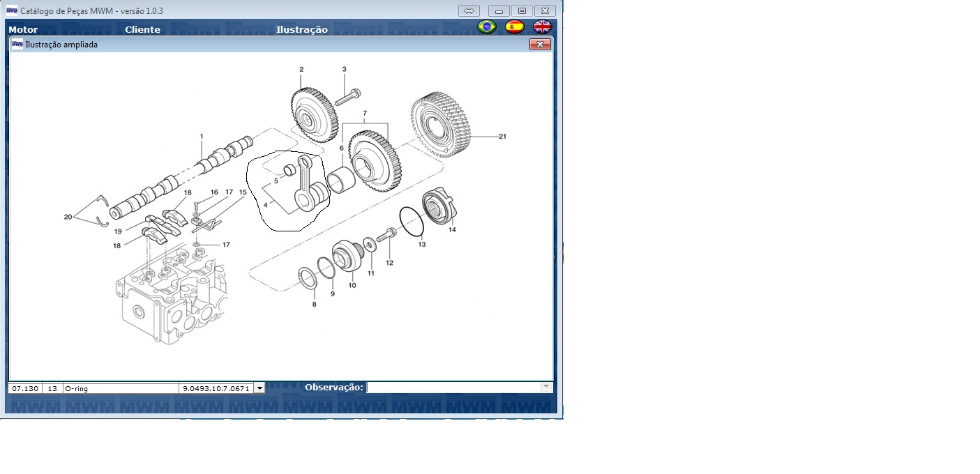Click the double-arrow button in title bar

(469, 10)
